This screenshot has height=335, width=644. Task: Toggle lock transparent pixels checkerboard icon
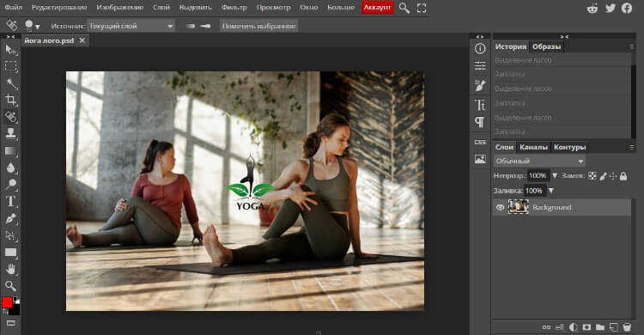[x=592, y=176]
